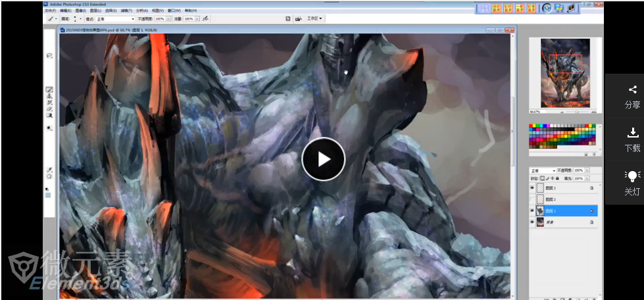Image resolution: width=644 pixels, height=300 pixels.
Task: Select the Lasso tool
Action: (x=49, y=56)
